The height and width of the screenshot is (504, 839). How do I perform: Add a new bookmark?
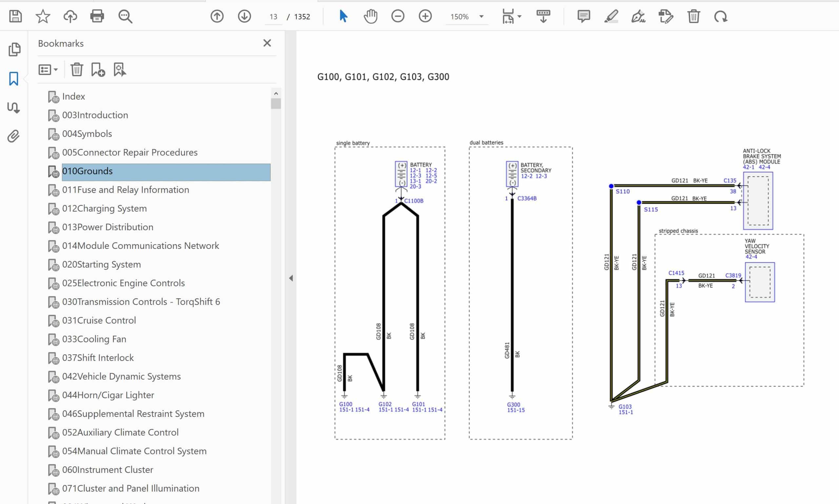click(x=98, y=70)
